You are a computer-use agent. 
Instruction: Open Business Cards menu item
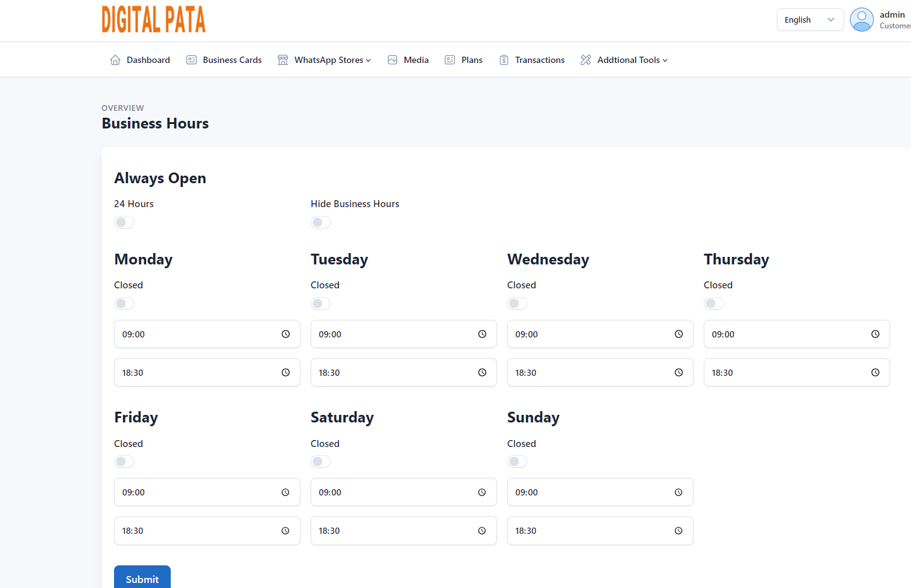(224, 60)
